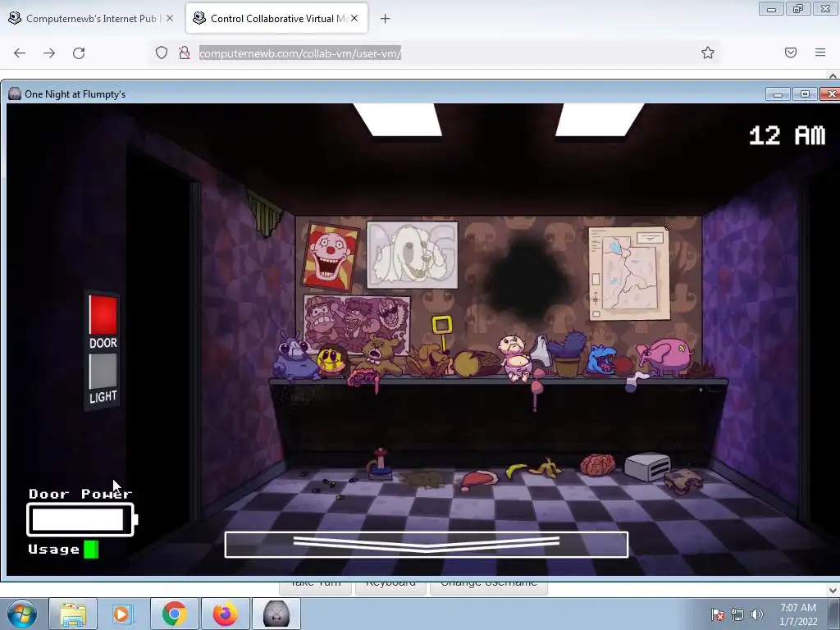Launch Windows Media Player from taskbar

click(x=121, y=614)
